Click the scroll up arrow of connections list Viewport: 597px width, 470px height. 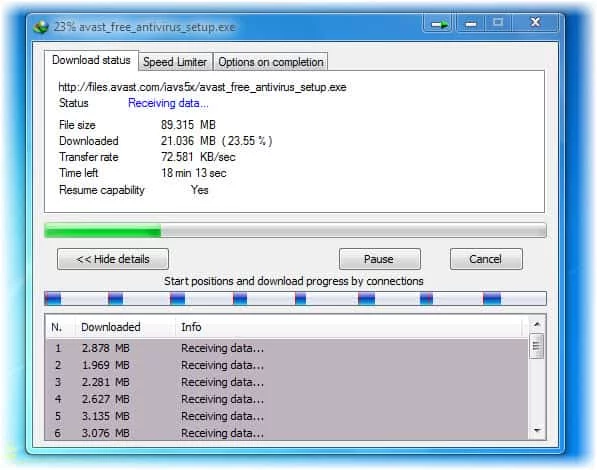point(537,325)
